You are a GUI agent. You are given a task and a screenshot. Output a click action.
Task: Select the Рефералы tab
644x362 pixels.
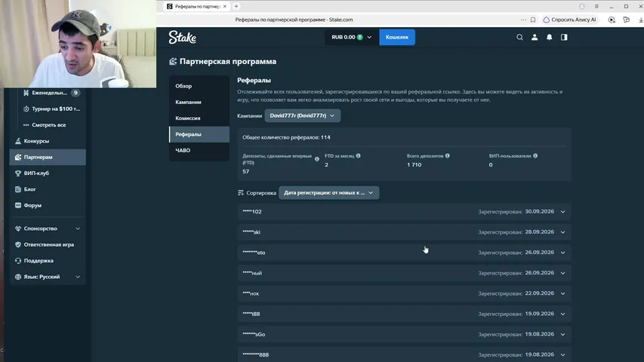pyautogui.click(x=199, y=134)
